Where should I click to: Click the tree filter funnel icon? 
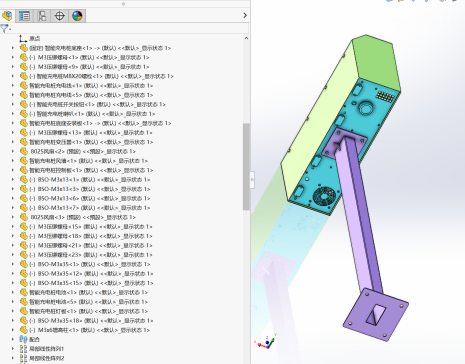(4, 29)
